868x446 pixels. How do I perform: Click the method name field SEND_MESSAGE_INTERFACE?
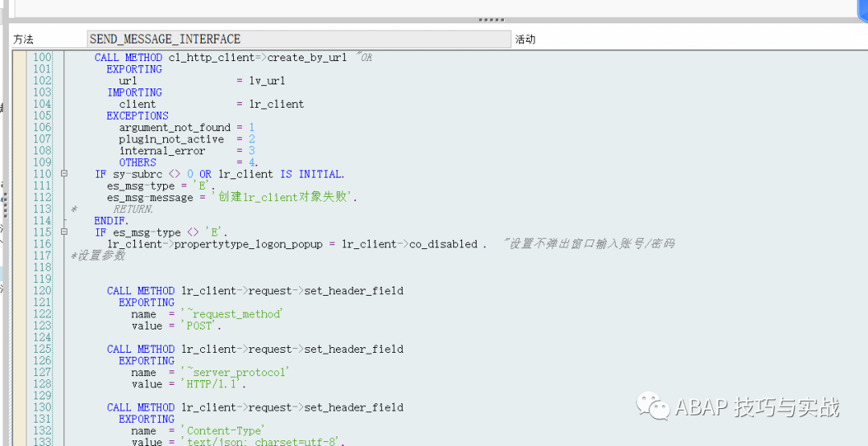(x=299, y=39)
